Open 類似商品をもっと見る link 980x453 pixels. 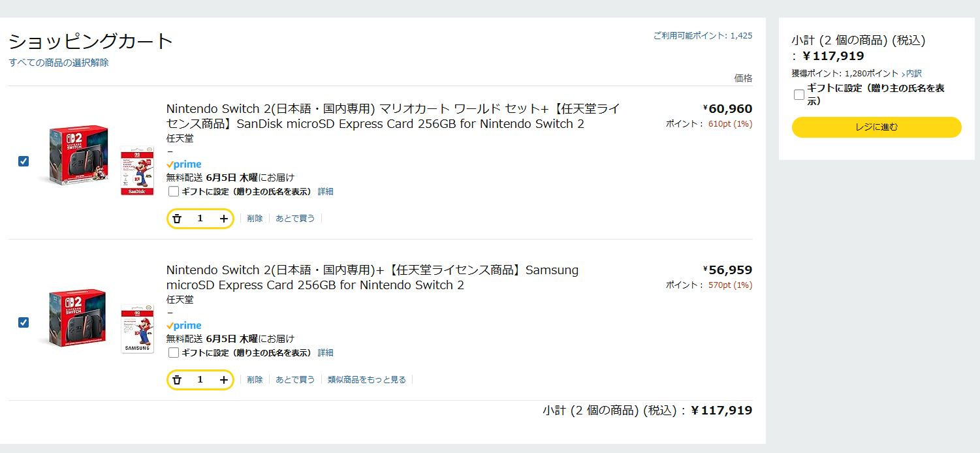click(367, 380)
